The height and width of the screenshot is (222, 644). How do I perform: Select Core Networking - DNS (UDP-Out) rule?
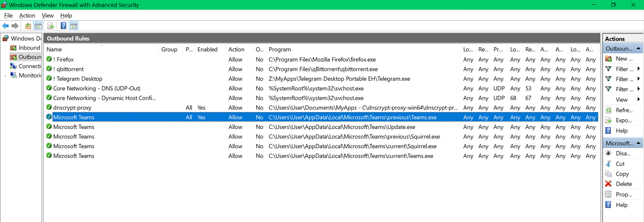tap(321, 88)
